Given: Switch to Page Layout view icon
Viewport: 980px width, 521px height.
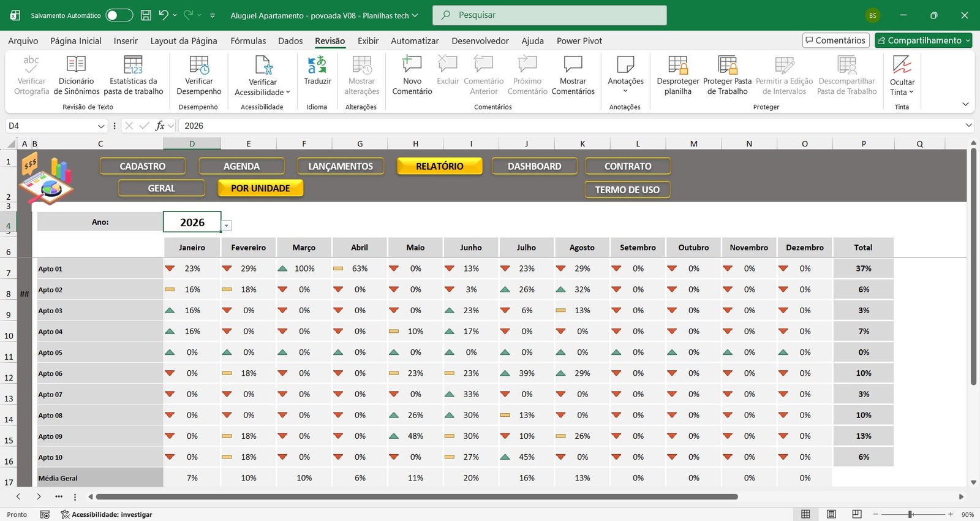Looking at the screenshot, I should 831,514.
